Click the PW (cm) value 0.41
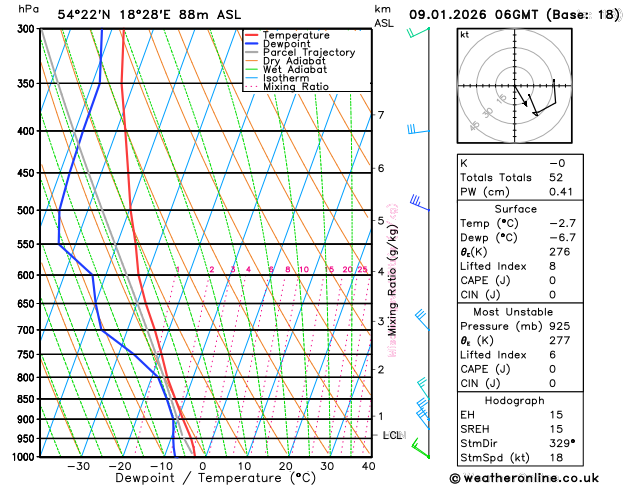The image size is (629, 486). (x=561, y=192)
